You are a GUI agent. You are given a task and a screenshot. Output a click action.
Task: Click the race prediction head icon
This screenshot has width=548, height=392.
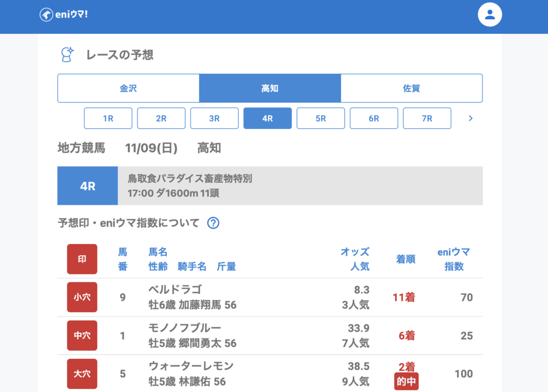coord(67,55)
